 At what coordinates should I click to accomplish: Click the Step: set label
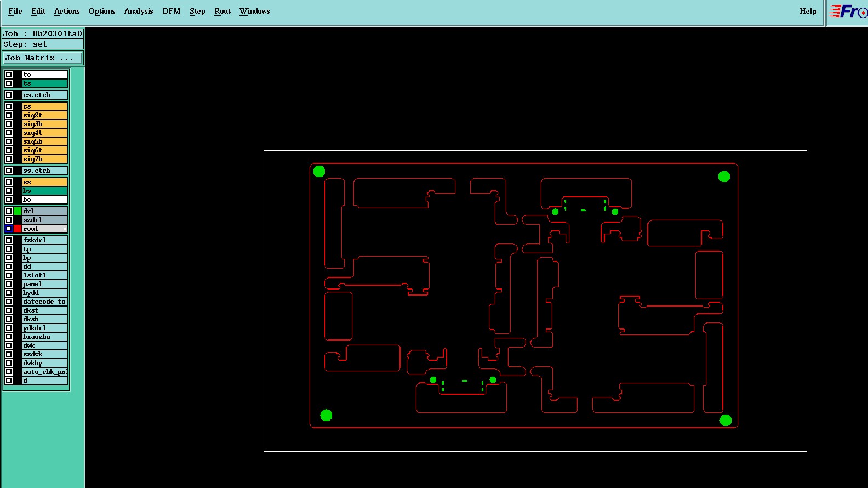point(43,44)
